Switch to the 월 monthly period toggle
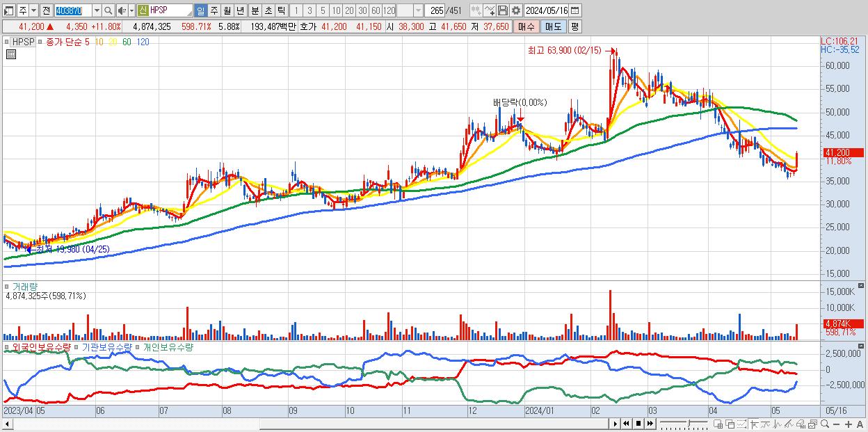 click(x=227, y=11)
